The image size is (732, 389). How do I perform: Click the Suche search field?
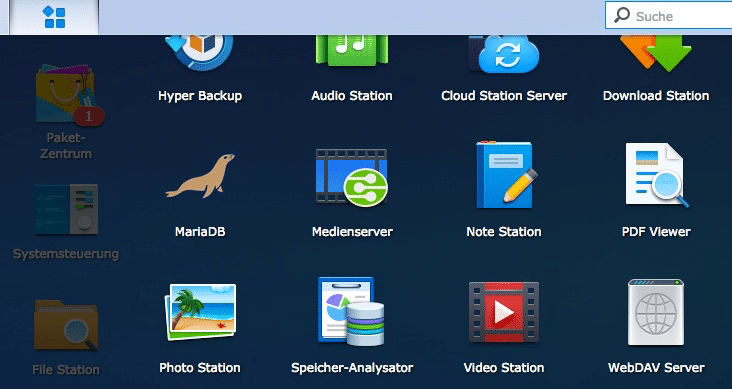tap(669, 15)
